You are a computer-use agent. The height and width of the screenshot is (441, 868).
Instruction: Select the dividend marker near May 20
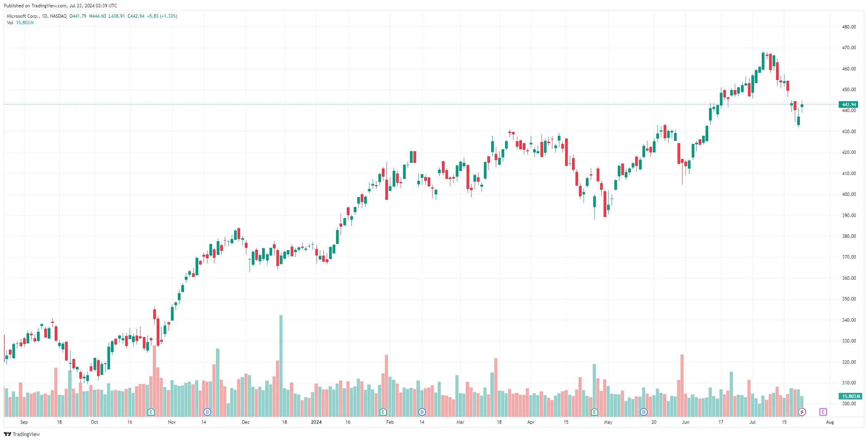pos(644,412)
